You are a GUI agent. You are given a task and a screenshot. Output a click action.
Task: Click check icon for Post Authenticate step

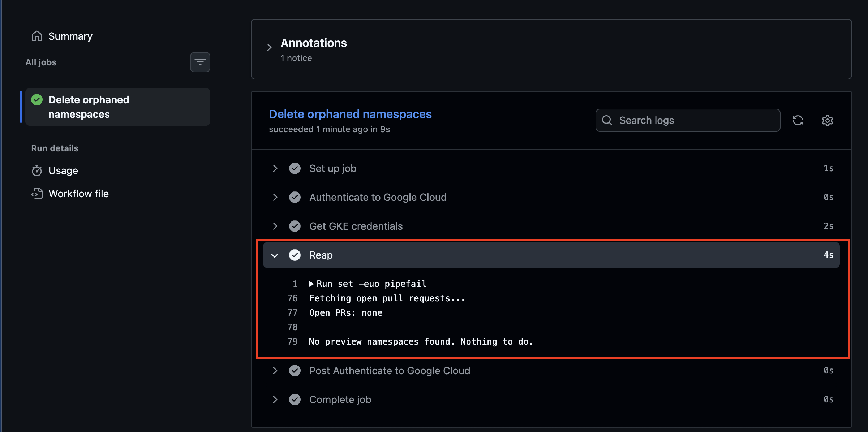pos(295,371)
